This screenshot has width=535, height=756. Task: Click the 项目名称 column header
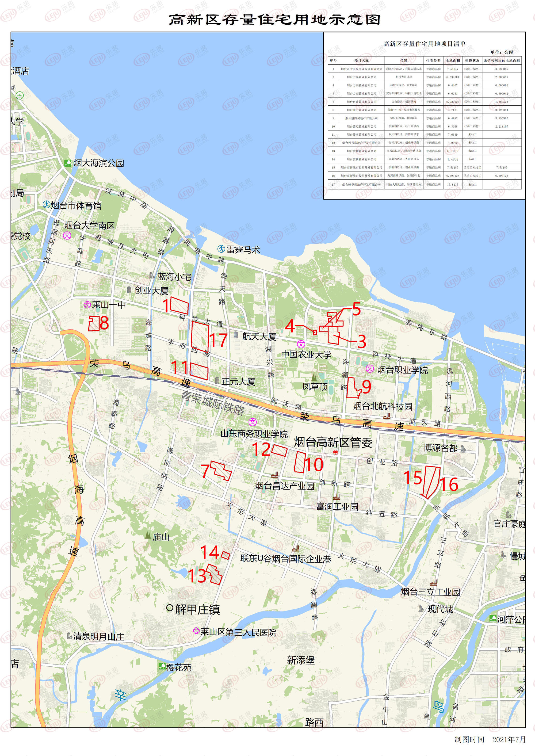361,61
